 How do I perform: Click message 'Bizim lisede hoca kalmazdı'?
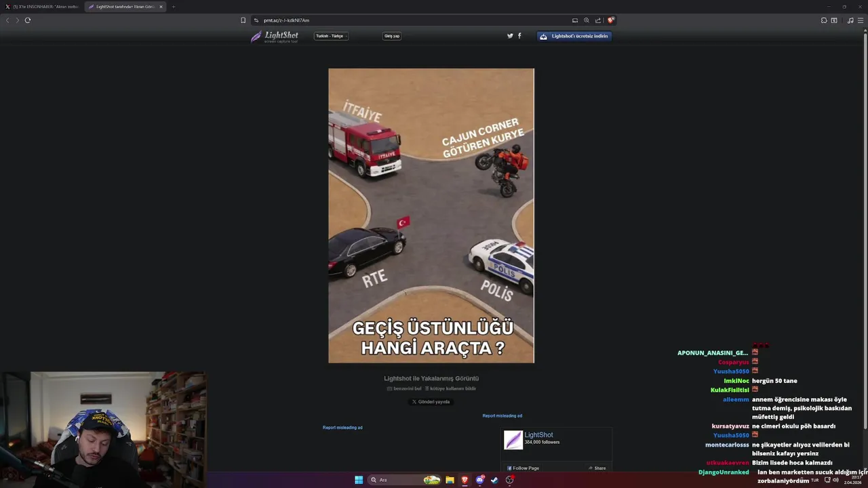pos(792,463)
